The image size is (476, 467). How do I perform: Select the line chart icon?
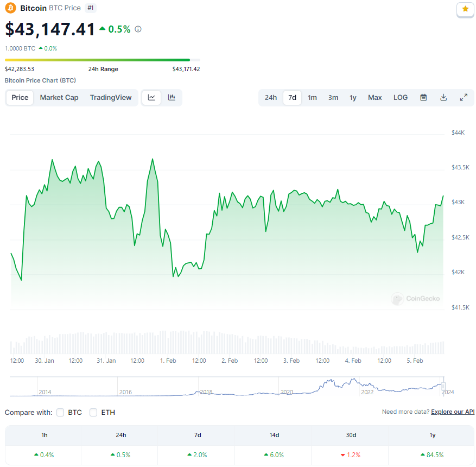click(x=151, y=97)
